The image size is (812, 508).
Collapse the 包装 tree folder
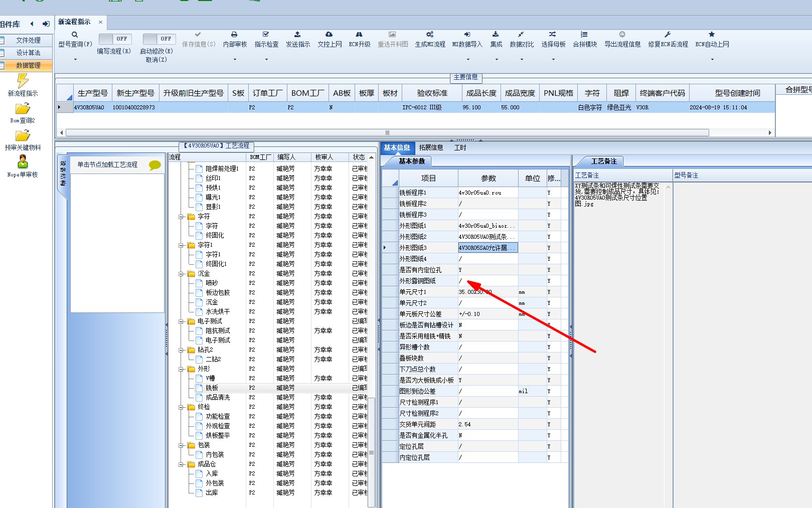tap(182, 445)
